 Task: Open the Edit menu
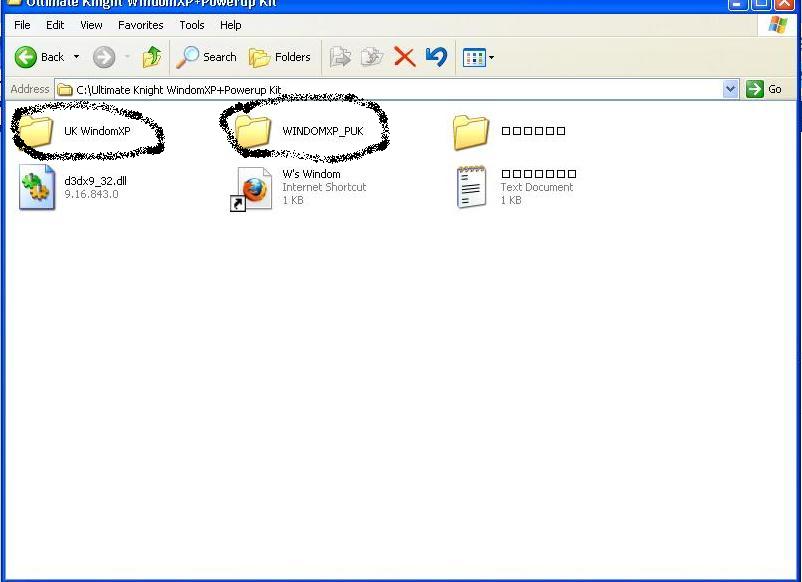pyautogui.click(x=55, y=25)
